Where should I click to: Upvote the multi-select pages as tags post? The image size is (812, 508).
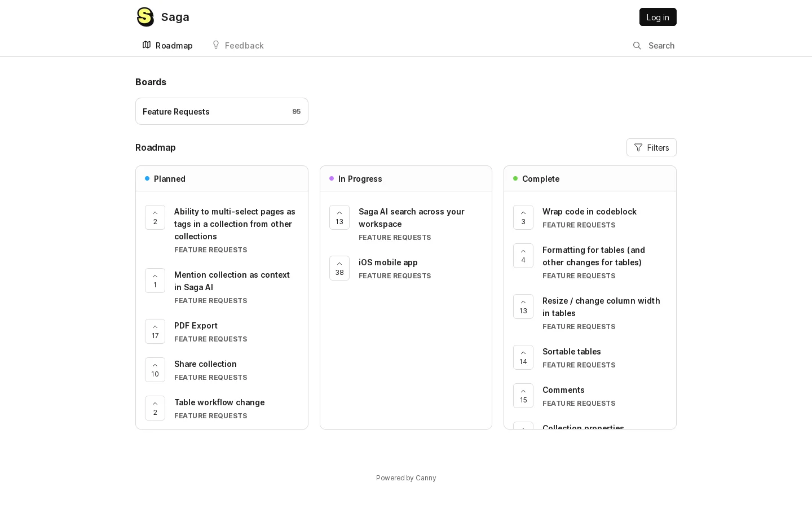pos(155,217)
